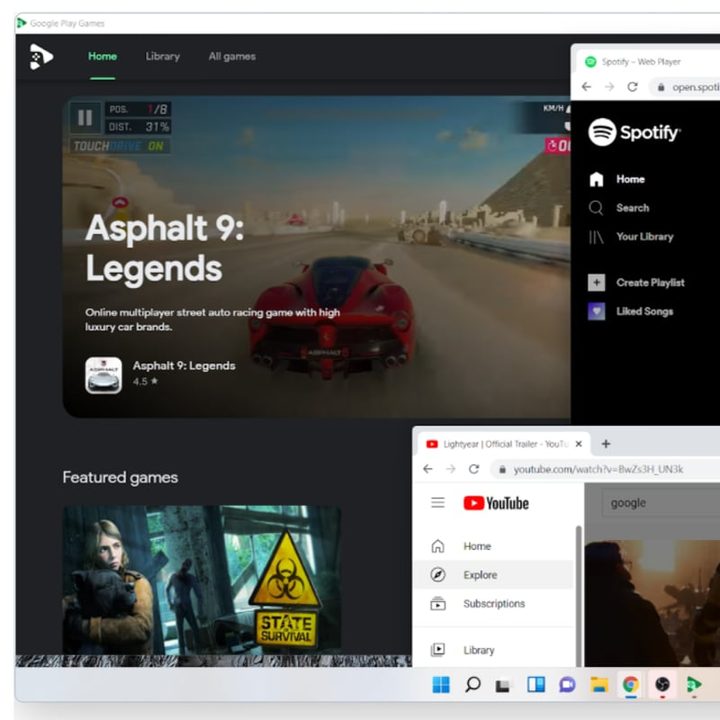This screenshot has height=720, width=720.
Task: Click the Spotify Home house icon
Action: (x=596, y=179)
